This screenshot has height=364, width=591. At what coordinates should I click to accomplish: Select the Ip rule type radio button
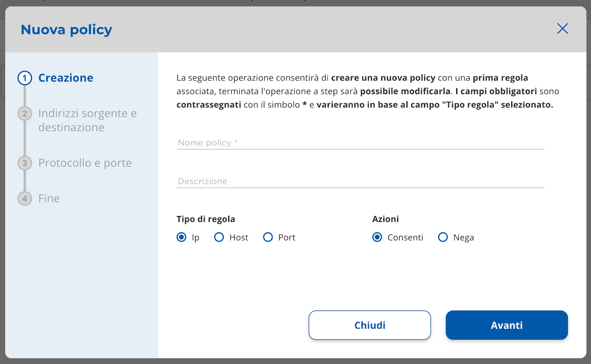click(x=181, y=237)
